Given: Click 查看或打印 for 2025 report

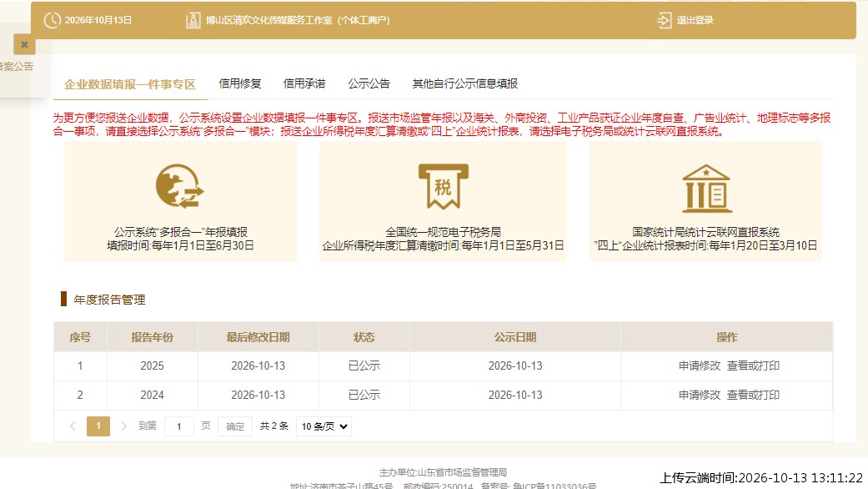Looking at the screenshot, I should 753,365.
